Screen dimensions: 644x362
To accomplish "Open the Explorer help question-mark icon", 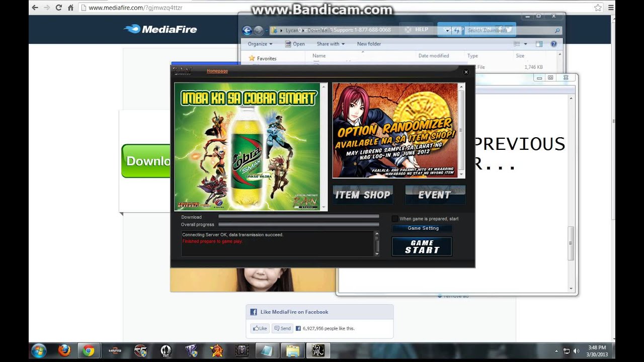I will [x=553, y=44].
